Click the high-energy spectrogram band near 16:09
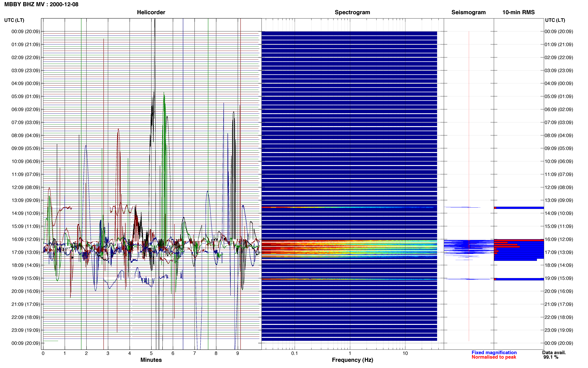This screenshot has width=588, height=368. point(349,247)
